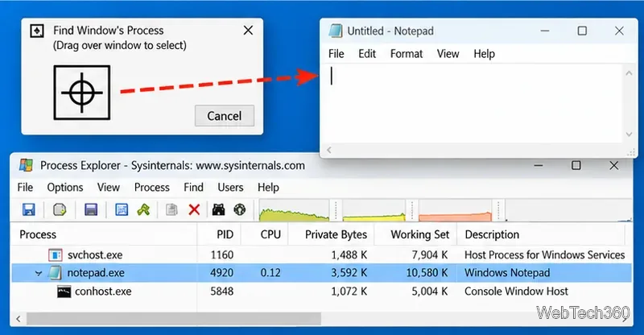Viewport: 644px width, 335px height.
Task: Click Working Set value 10,580 K
Action: coord(427,273)
